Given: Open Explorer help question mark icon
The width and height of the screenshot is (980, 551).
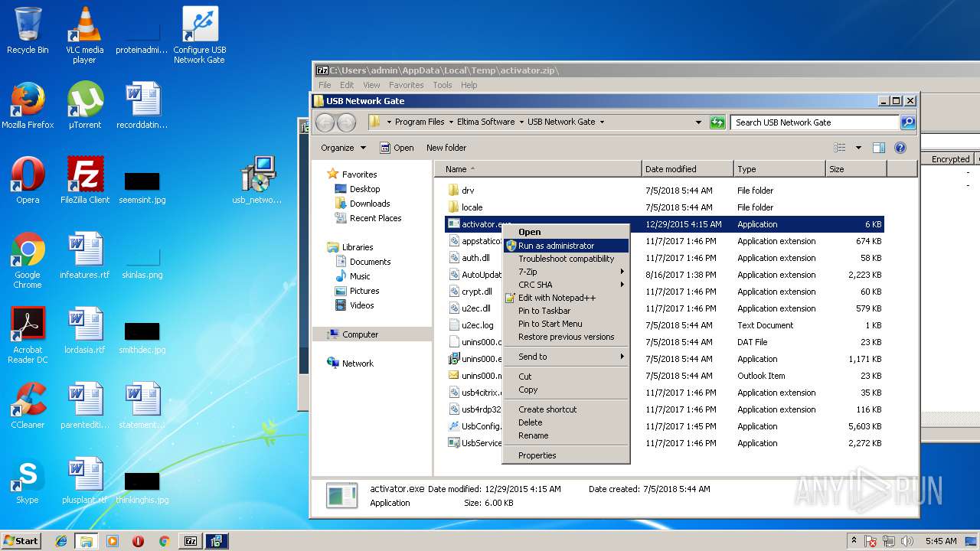Looking at the screenshot, I should point(900,148).
